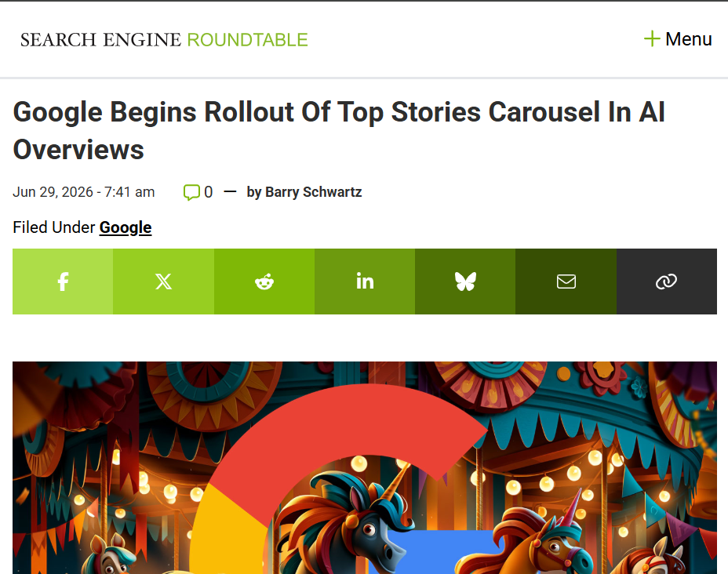Viewport: 728px width, 574px height.
Task: Copy the article link
Action: point(667,282)
